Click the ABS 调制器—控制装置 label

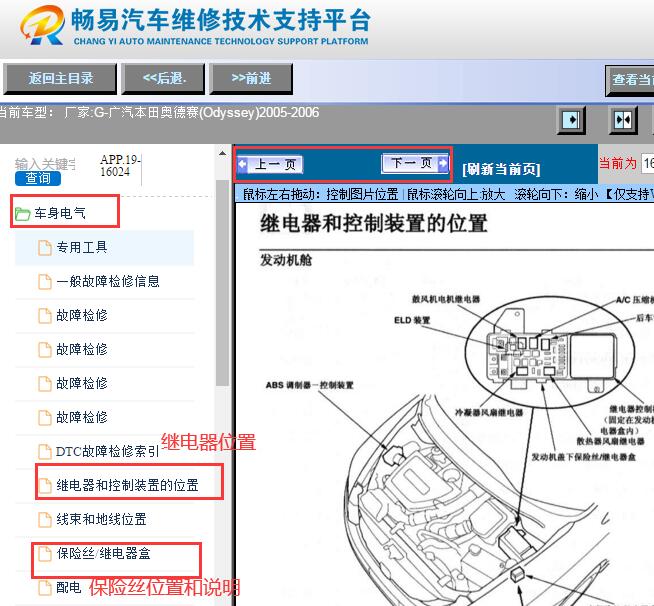[x=309, y=385]
